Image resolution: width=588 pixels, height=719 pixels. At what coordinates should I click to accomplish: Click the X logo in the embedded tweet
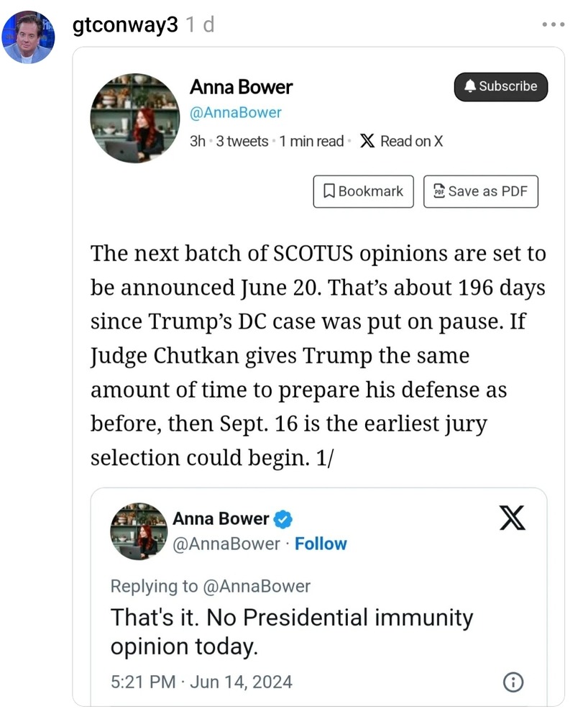coord(513,518)
